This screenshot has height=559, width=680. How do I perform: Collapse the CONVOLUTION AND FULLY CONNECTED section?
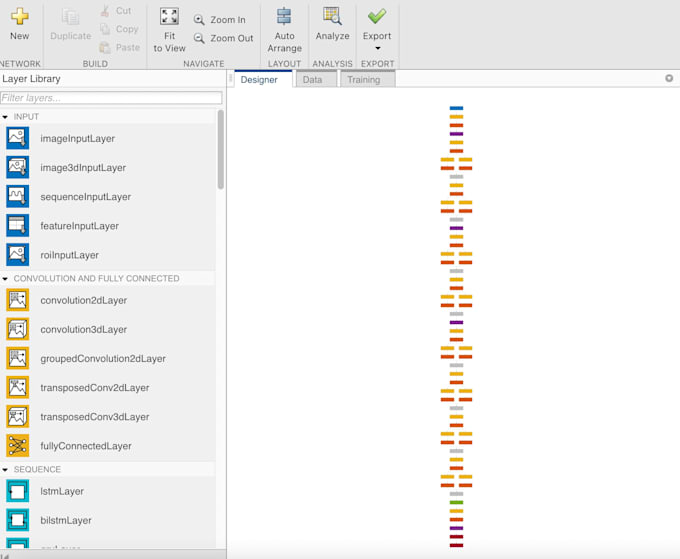click(x=6, y=279)
